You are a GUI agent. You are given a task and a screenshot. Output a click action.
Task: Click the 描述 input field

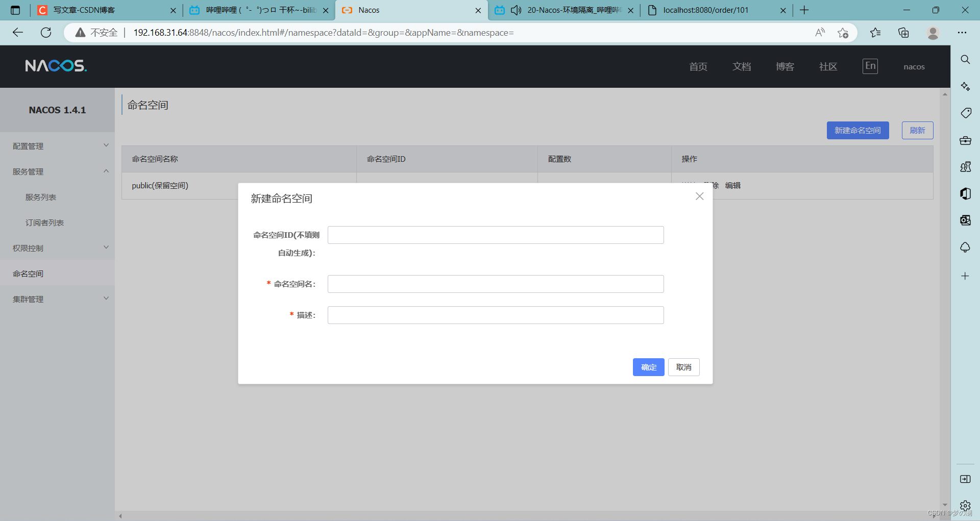click(x=496, y=315)
